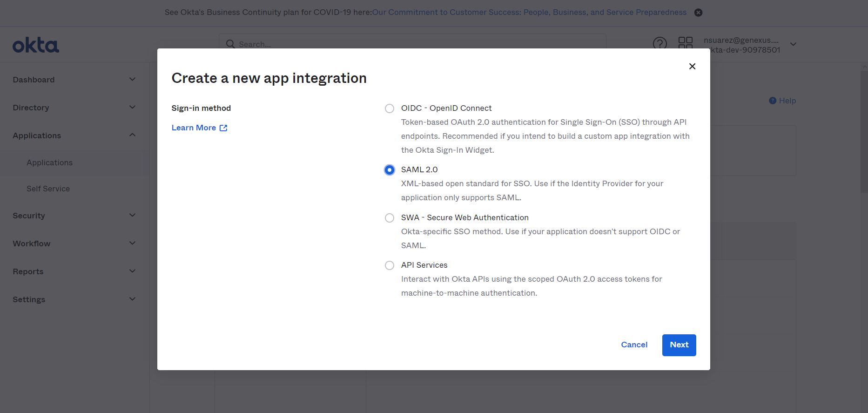Open the apps grid icon in header

(x=686, y=43)
